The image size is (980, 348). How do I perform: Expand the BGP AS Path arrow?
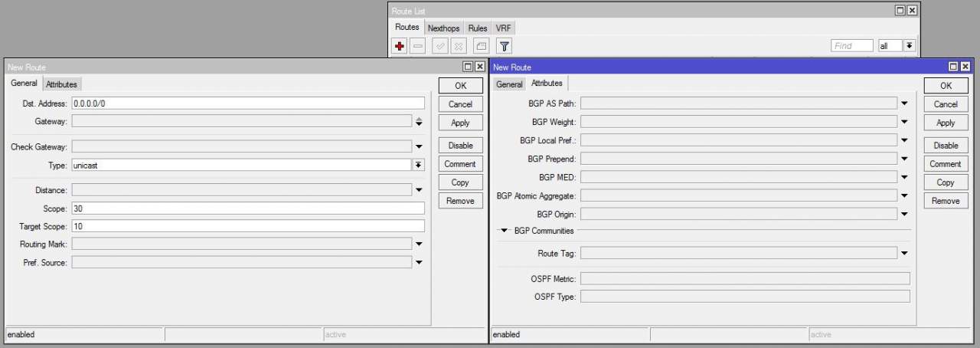click(904, 103)
